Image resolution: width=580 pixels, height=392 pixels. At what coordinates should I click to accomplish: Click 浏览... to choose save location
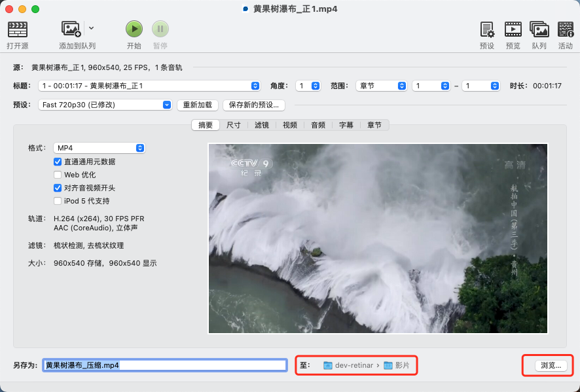[x=547, y=365]
